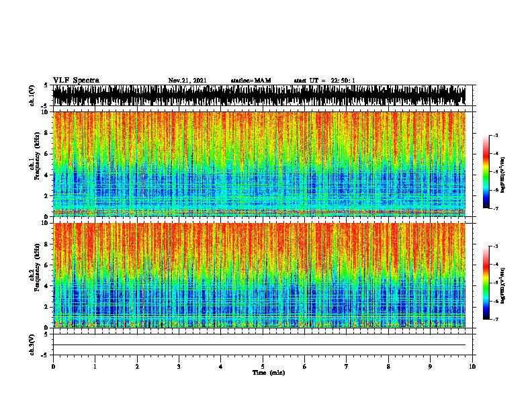This screenshot has width=532, height=411.
Task: Click the ch.1(V) waveform panel
Action: coord(262,95)
